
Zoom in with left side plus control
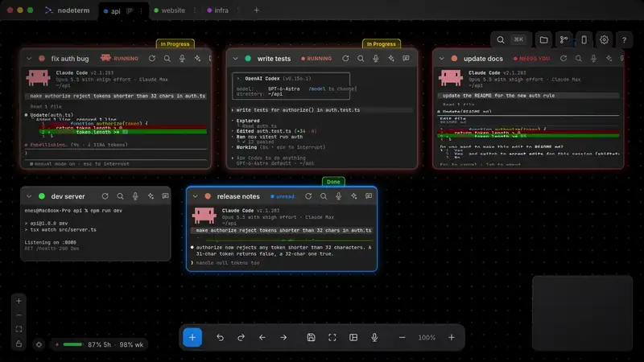pyautogui.click(x=19, y=301)
